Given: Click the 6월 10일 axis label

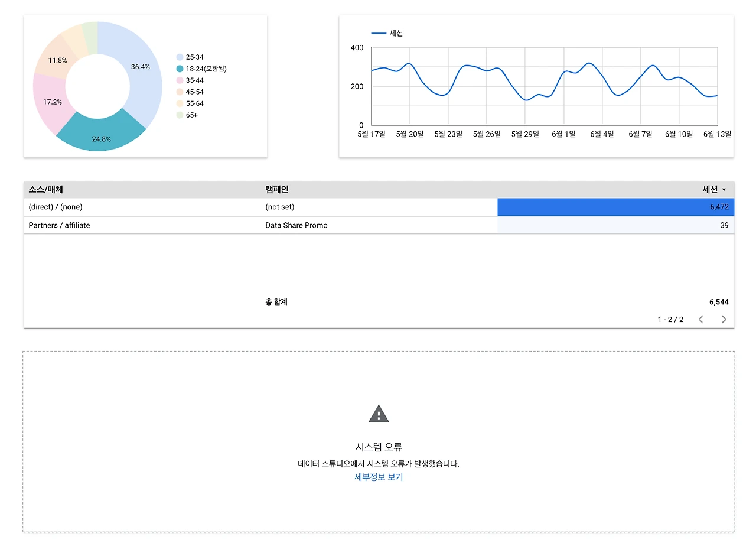Looking at the screenshot, I should (x=679, y=134).
